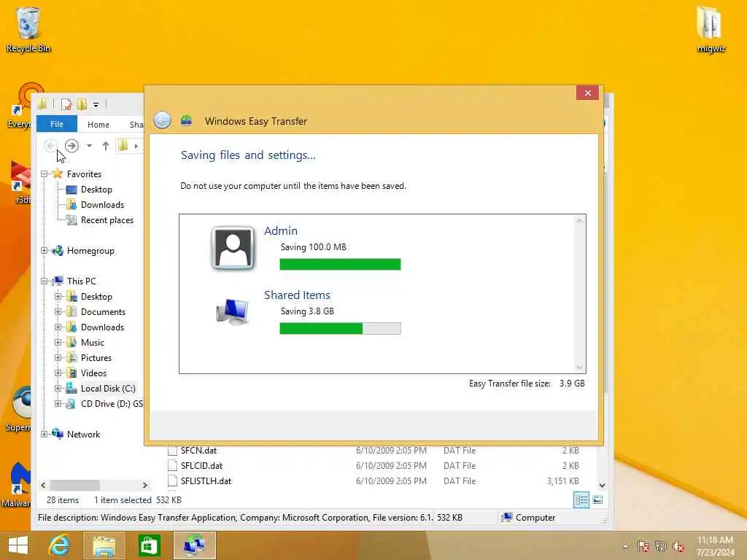This screenshot has width=747, height=560.
Task: Select Recent places in Favorites
Action: pyautogui.click(x=107, y=220)
